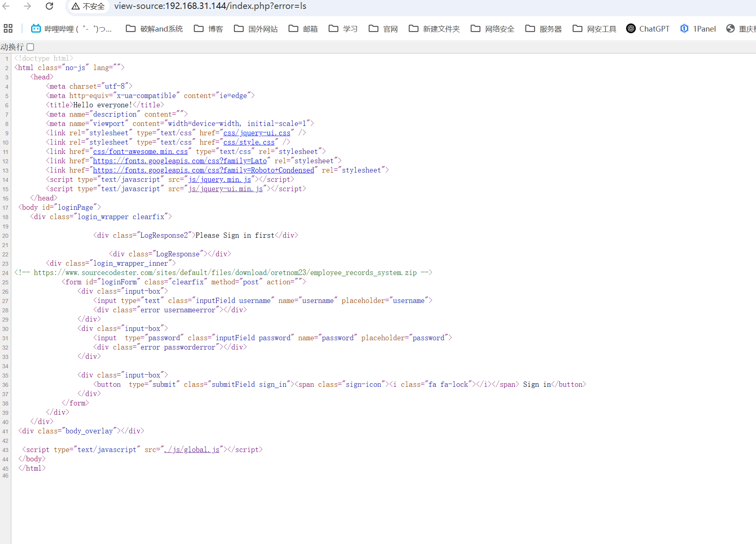
Task: Click the submit button source line
Action: [x=340, y=384]
